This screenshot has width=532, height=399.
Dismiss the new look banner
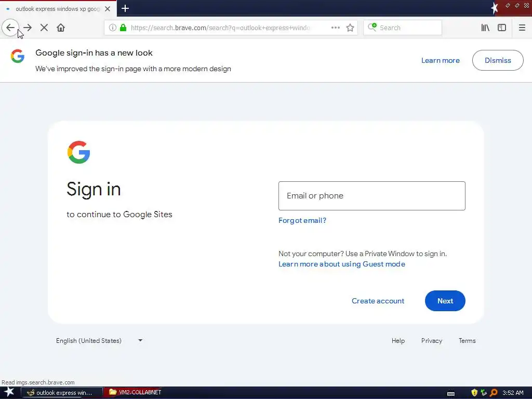click(498, 60)
